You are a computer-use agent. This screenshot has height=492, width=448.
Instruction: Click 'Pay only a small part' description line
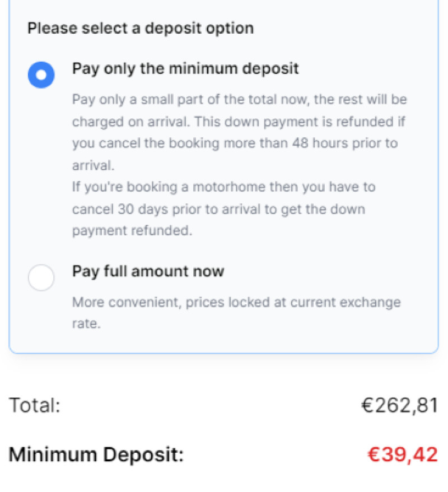[239, 100]
